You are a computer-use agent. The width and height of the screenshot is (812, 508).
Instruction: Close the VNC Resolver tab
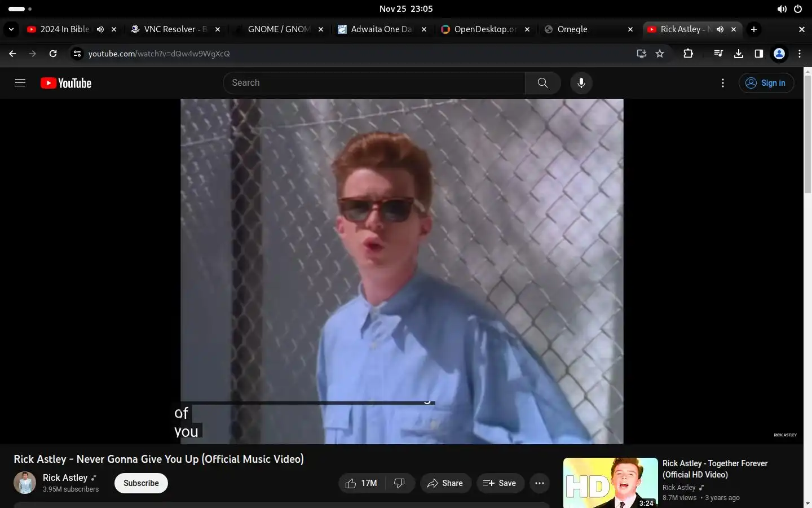[218, 29]
